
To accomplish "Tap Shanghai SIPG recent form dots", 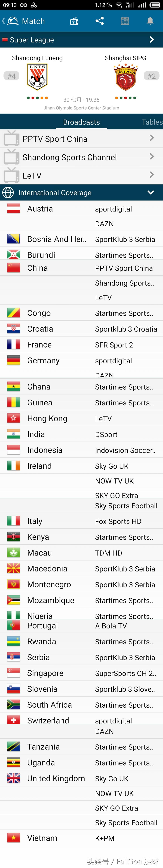I will tap(126, 98).
